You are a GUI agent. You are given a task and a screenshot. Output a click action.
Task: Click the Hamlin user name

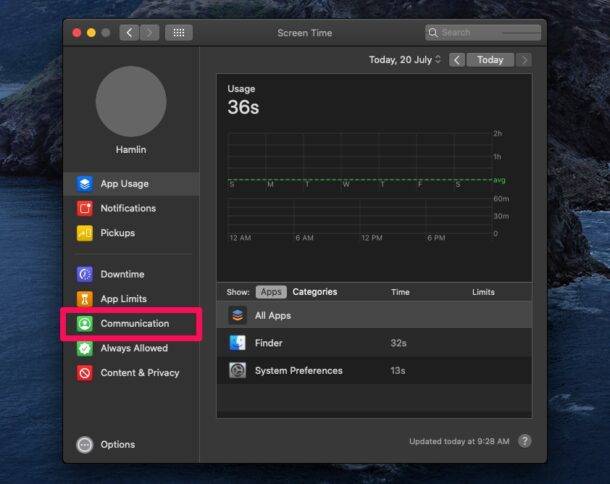(131, 150)
